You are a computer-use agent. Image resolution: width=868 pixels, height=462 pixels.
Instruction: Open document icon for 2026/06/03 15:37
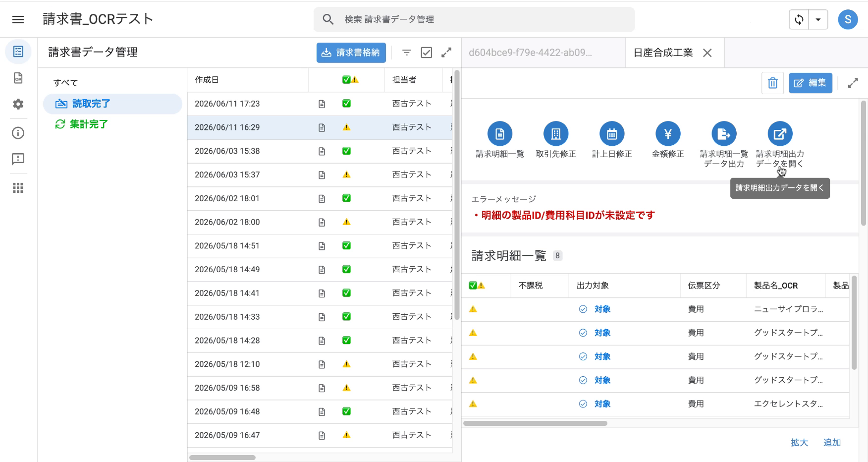coord(322,175)
